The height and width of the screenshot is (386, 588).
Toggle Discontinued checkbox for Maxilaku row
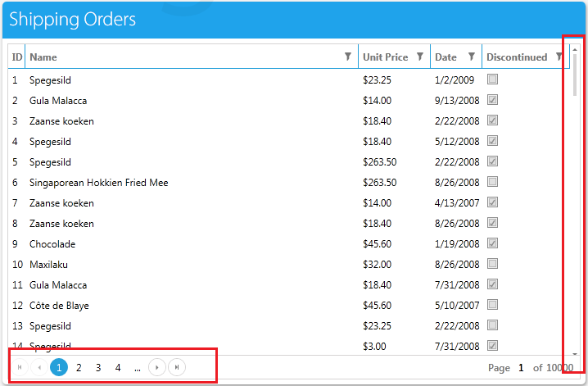click(x=492, y=264)
